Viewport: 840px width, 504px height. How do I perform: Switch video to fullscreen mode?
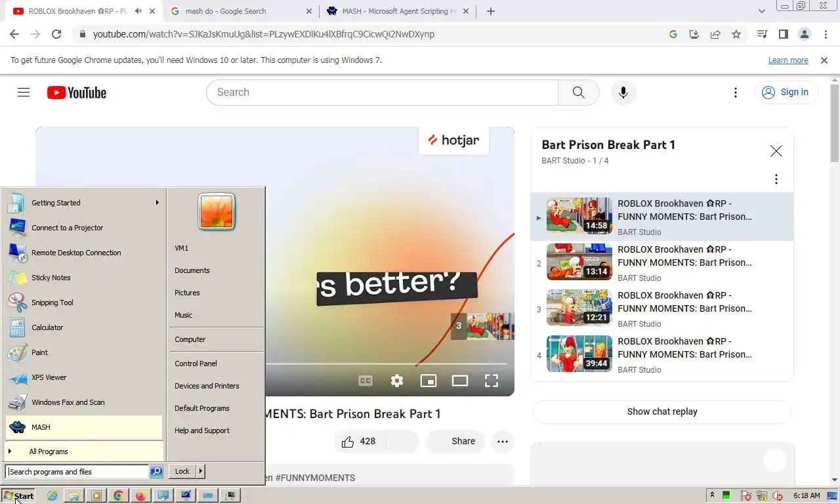point(492,381)
